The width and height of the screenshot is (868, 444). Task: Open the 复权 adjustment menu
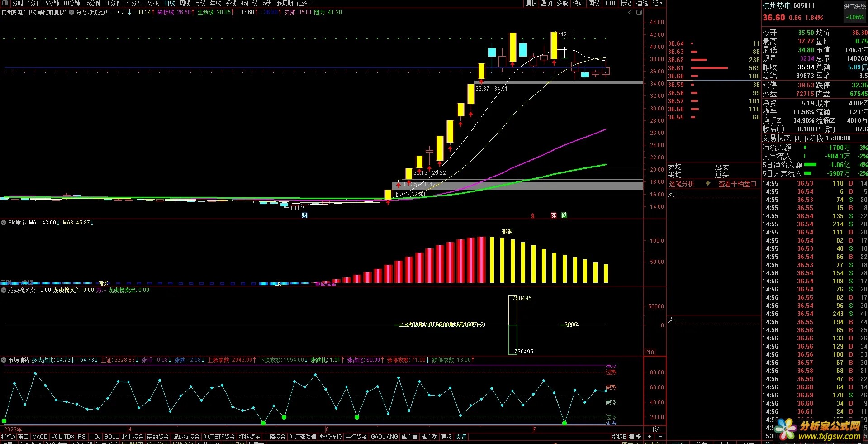(531, 3)
